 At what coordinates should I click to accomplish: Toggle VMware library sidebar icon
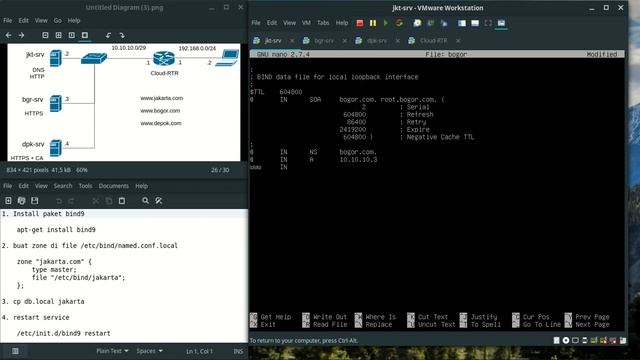[x=462, y=23]
